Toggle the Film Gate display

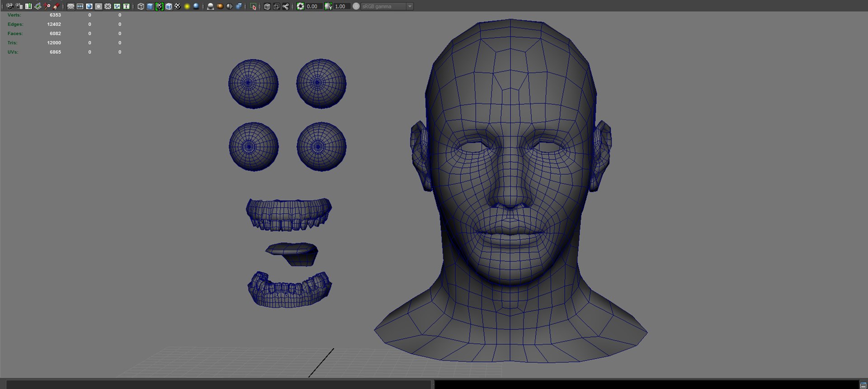pos(80,6)
